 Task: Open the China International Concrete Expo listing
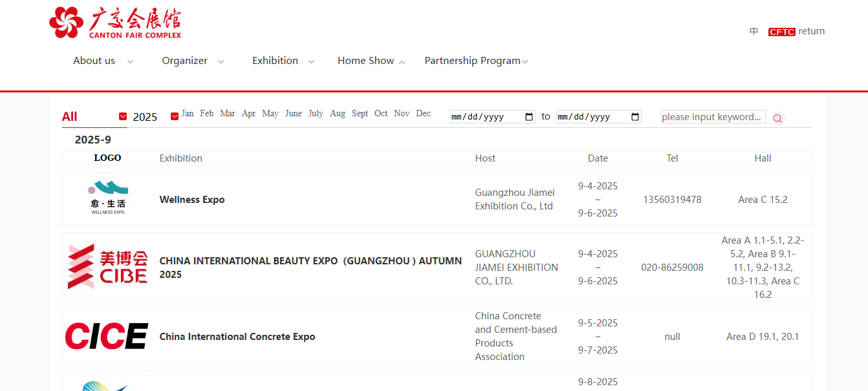pos(237,337)
